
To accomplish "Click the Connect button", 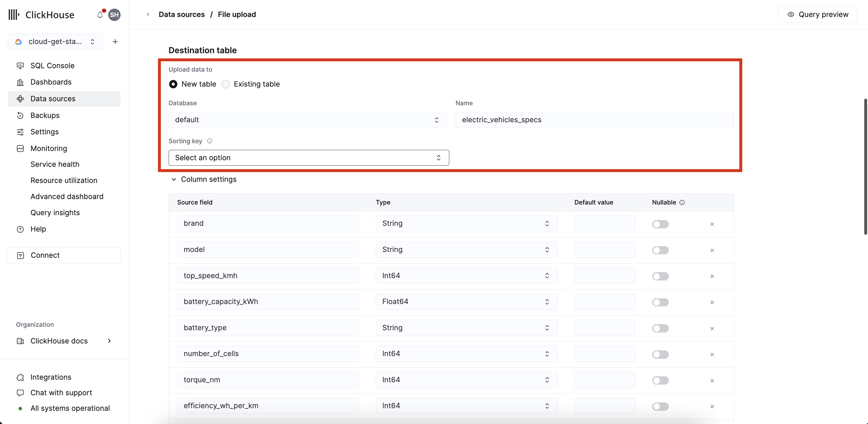I will pyautogui.click(x=64, y=255).
